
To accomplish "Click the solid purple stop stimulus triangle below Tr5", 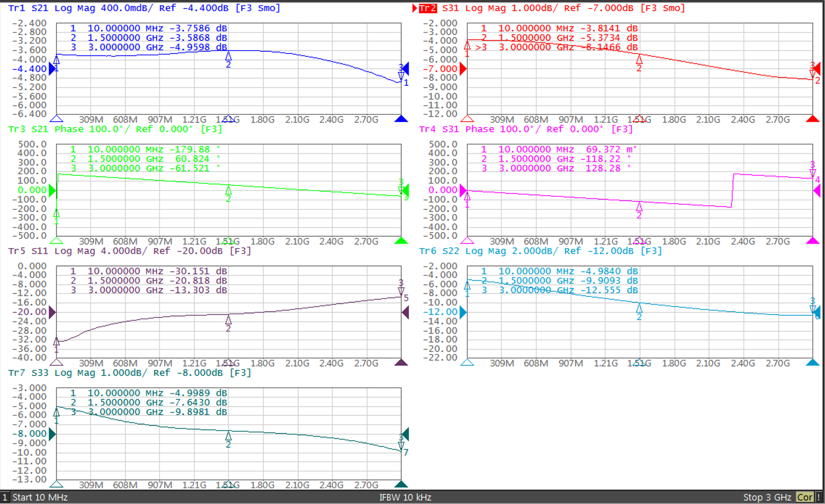I will [x=401, y=363].
